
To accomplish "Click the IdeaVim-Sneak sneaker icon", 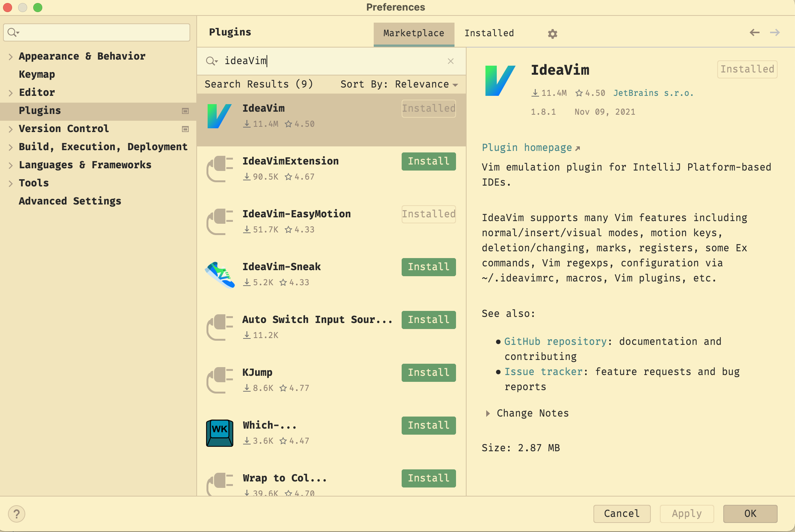I will point(219,275).
